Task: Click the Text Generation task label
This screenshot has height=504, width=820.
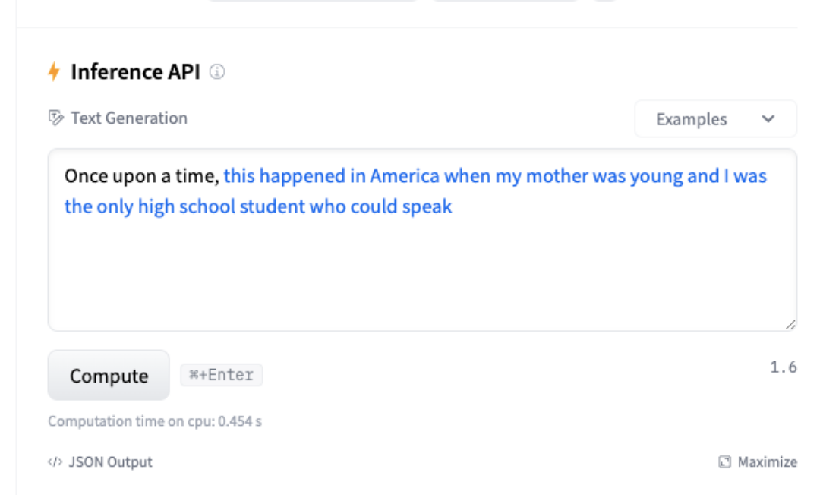Action: click(129, 118)
